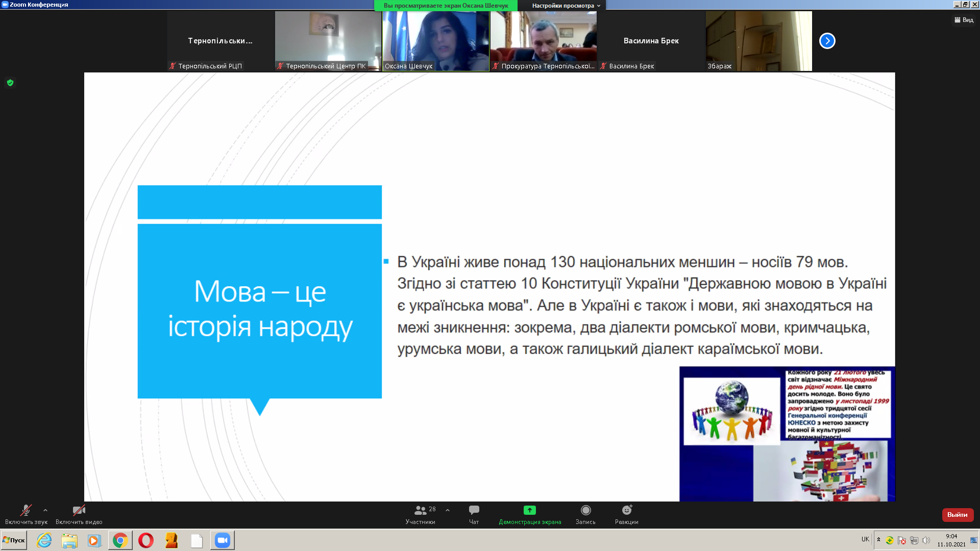Open Opera browser from taskbar

pos(146,540)
